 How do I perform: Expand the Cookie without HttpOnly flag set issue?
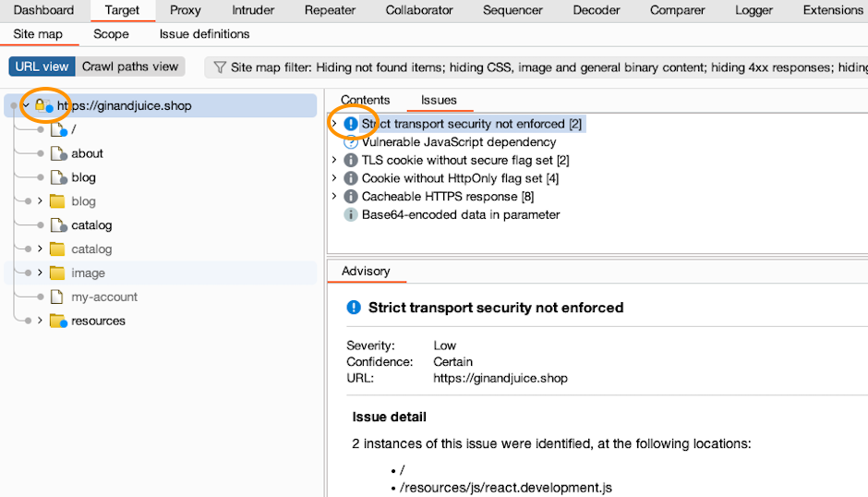coord(334,178)
